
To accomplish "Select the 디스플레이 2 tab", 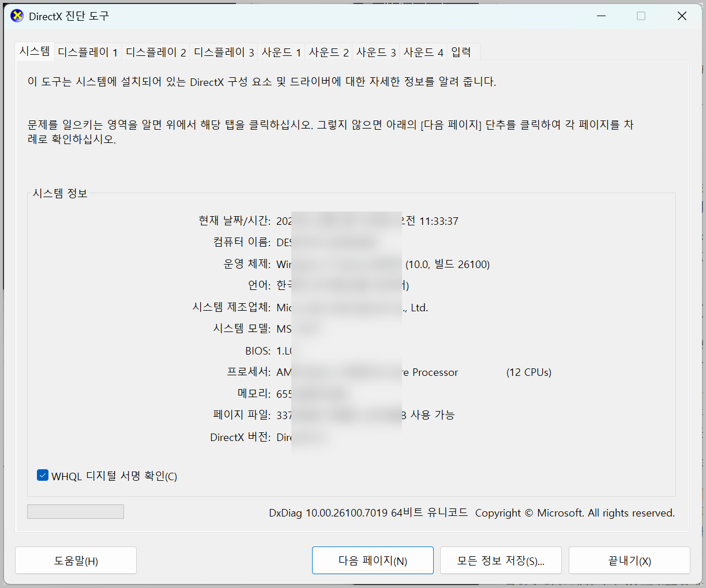I will click(x=156, y=52).
